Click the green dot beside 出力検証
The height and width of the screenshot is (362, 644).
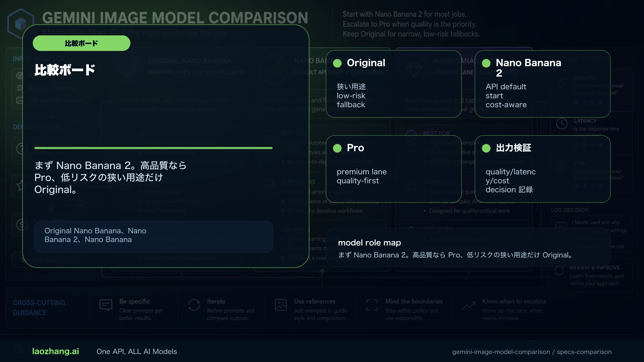click(486, 148)
